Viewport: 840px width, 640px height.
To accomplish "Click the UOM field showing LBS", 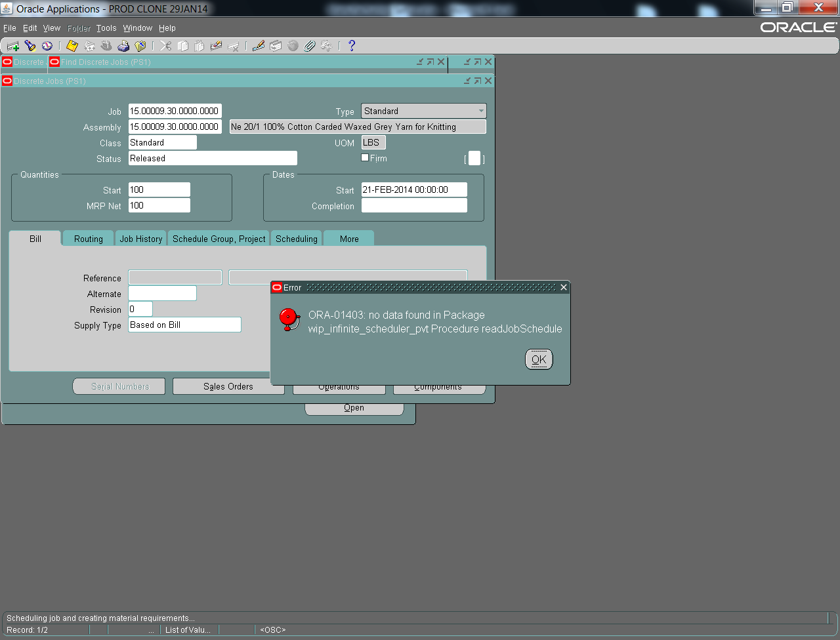I will click(x=373, y=142).
